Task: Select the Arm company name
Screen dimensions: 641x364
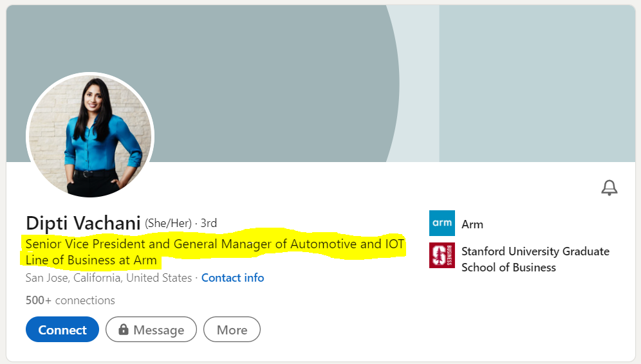Action: click(x=472, y=224)
